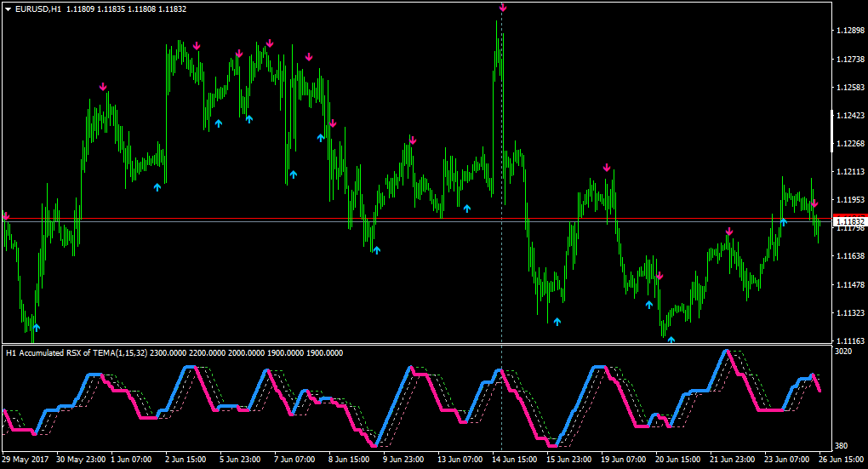
Task: Open the chart dropdown triangle beside EURUSD,H1
Action: point(8,9)
